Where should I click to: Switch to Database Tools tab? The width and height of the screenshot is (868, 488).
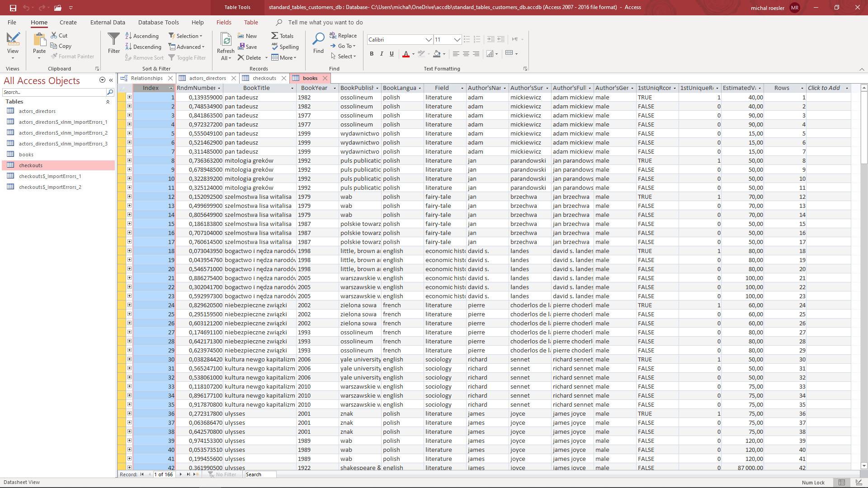[158, 22]
